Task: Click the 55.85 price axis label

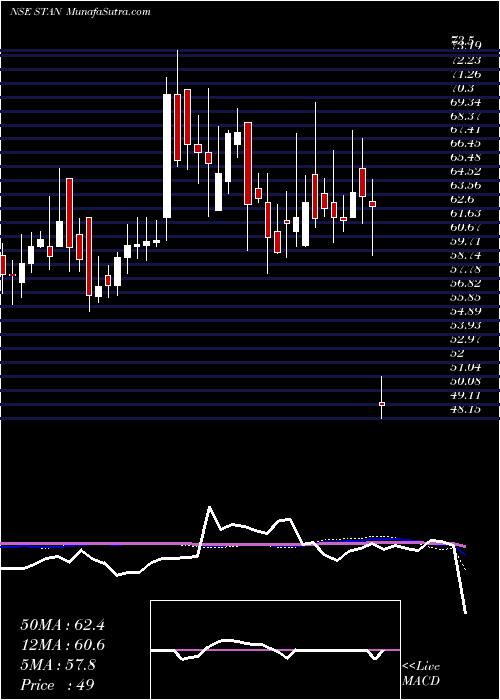Action: pos(466,296)
